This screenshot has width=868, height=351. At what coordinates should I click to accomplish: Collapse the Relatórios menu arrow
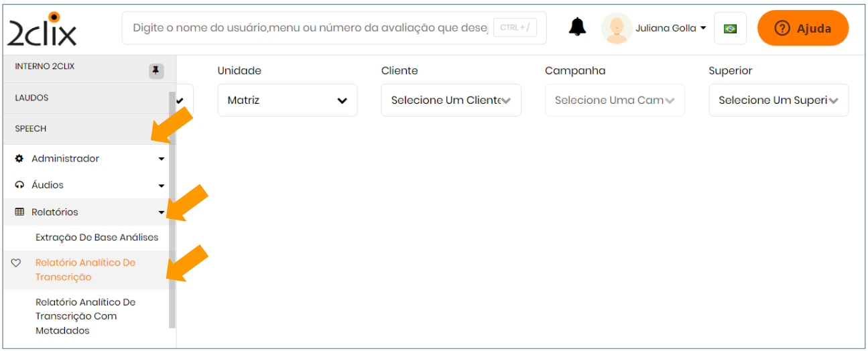[x=161, y=212]
